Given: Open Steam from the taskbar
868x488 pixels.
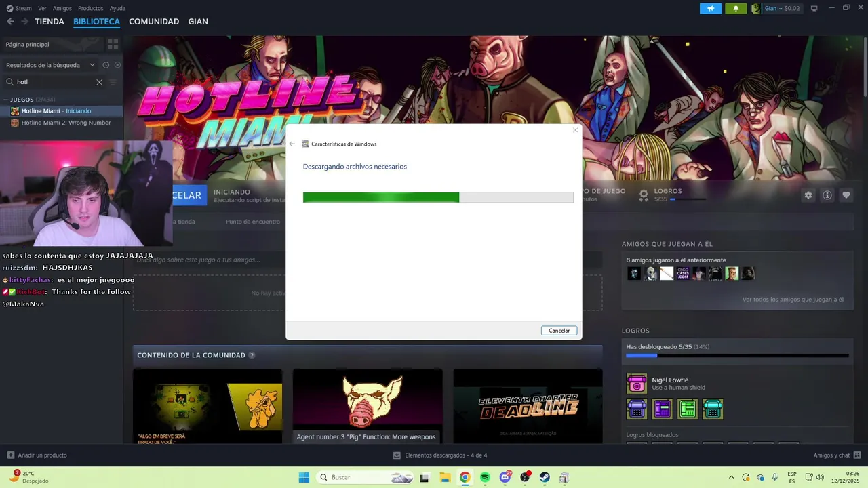Looking at the screenshot, I should point(545,477).
